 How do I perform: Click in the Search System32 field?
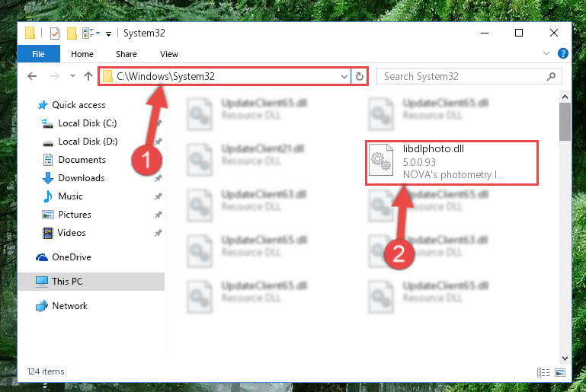[463, 77]
